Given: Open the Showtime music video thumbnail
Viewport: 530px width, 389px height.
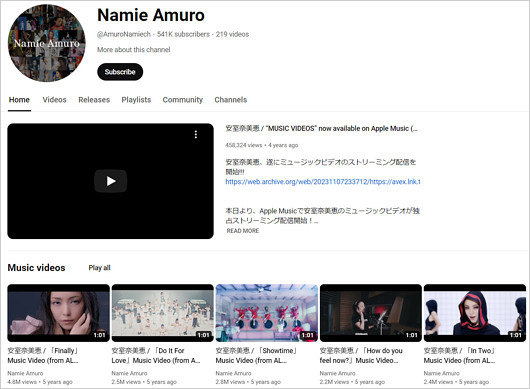Looking at the screenshot, I should [267, 313].
